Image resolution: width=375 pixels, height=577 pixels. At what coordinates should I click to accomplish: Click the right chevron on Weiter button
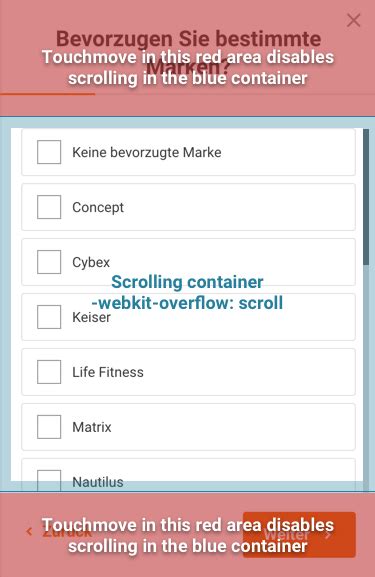[x=328, y=535]
